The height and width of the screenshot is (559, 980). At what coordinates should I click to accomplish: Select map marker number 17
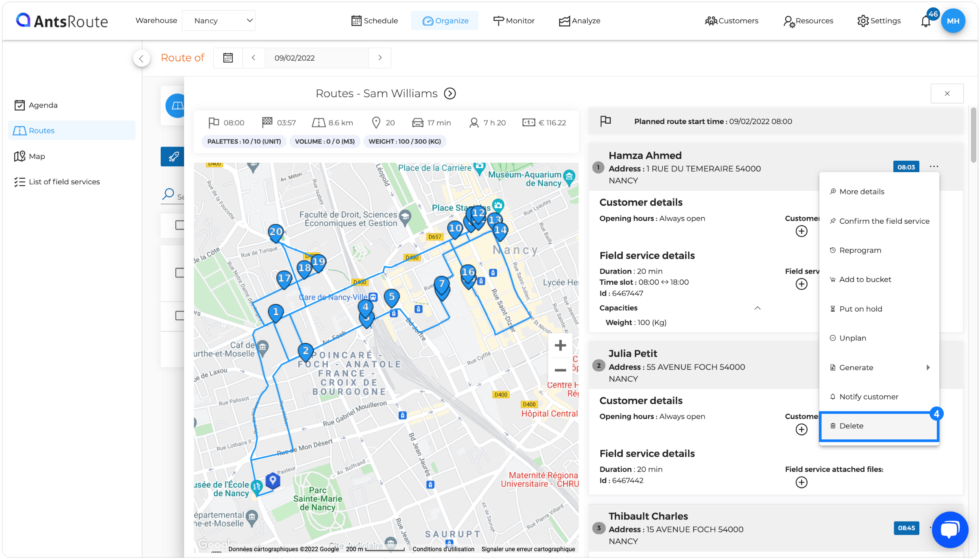point(284,279)
